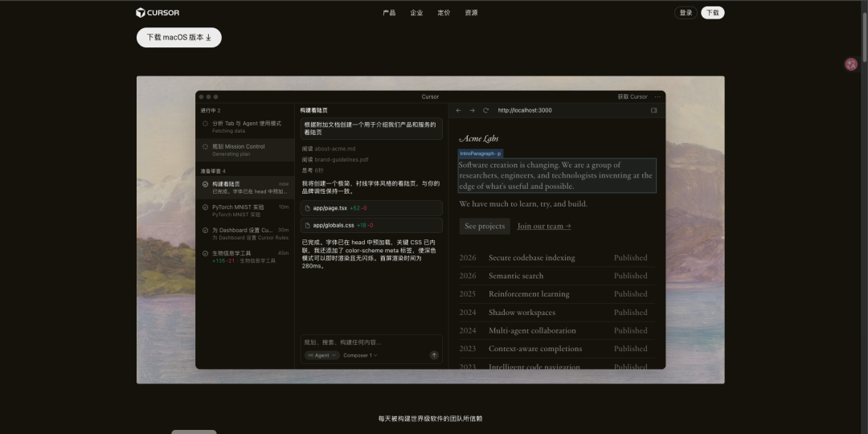Image resolution: width=868 pixels, height=434 pixels.
Task: Select 分析 Tab 与 Agent 使用模式 task
Action: [244, 127]
